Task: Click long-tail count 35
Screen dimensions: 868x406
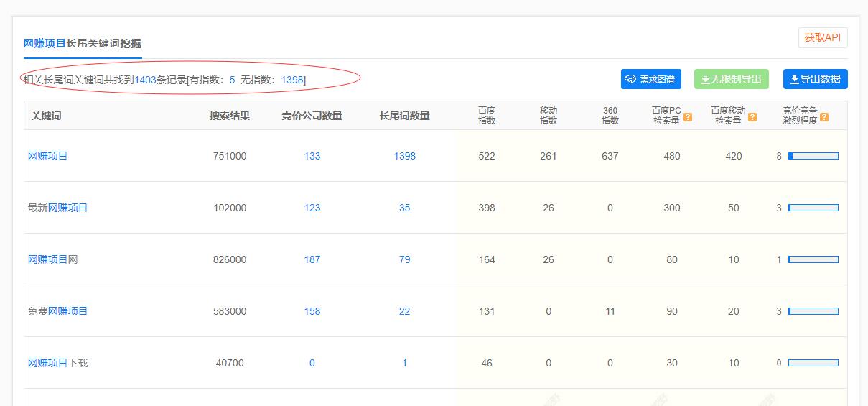Action: [405, 208]
